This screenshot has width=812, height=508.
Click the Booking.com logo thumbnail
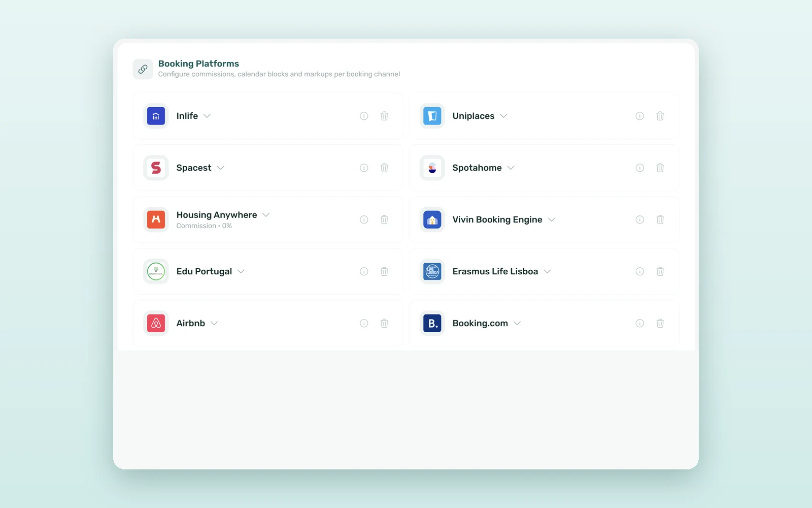pos(432,323)
